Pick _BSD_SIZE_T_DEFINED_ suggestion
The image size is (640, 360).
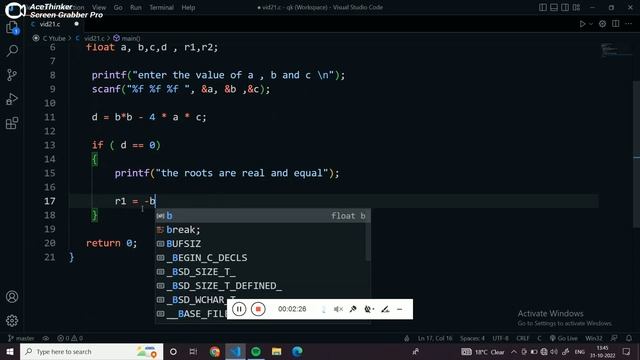click(262, 286)
